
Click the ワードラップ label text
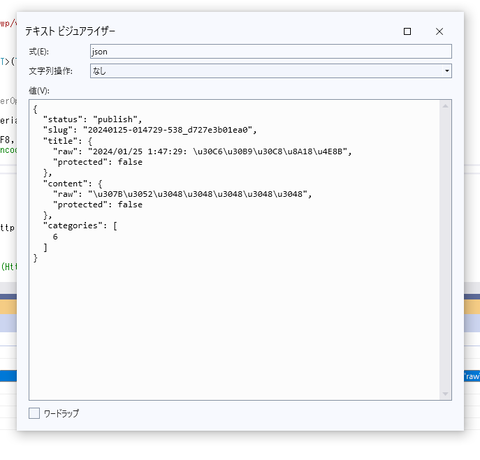point(61,414)
